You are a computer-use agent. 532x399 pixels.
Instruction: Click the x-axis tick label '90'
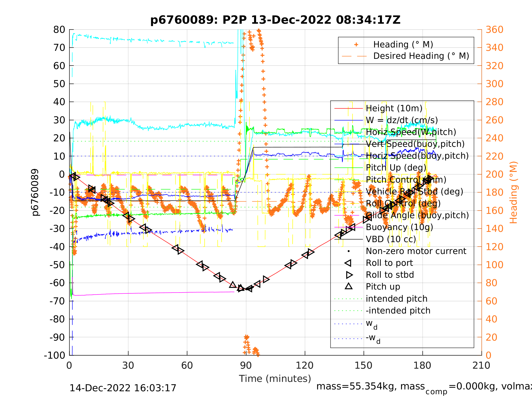coord(246,365)
